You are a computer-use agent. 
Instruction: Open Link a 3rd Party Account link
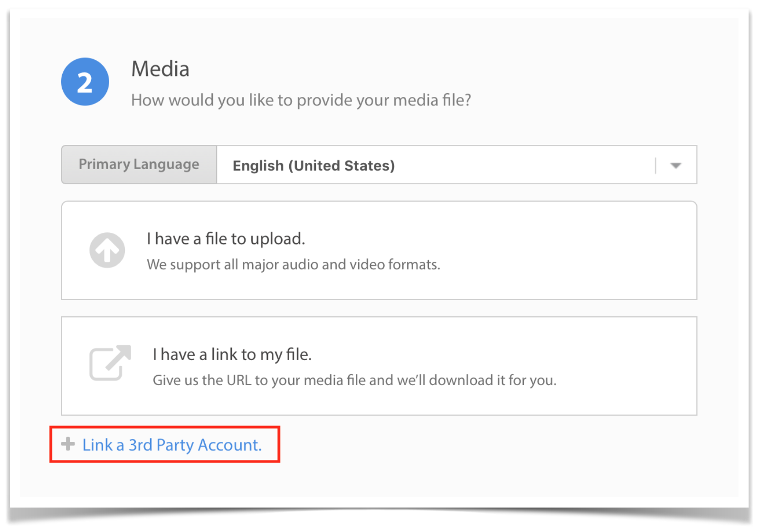pyautogui.click(x=172, y=445)
